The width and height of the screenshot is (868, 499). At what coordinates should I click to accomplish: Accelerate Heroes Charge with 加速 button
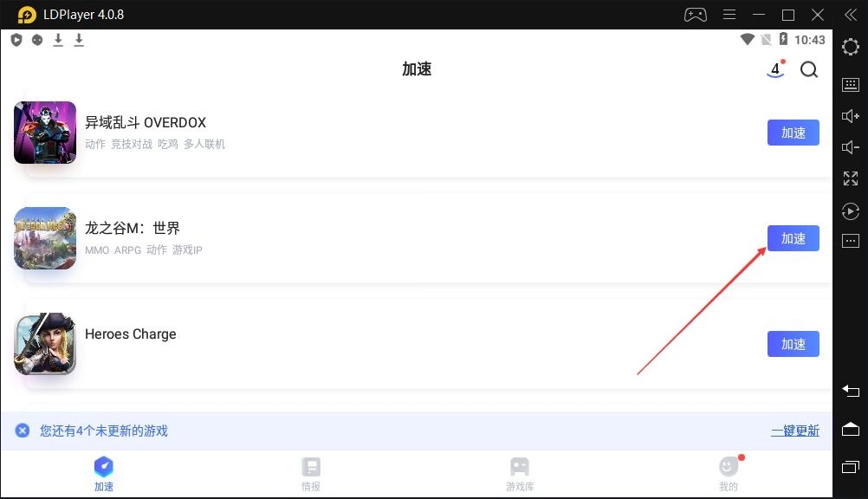[x=793, y=344]
